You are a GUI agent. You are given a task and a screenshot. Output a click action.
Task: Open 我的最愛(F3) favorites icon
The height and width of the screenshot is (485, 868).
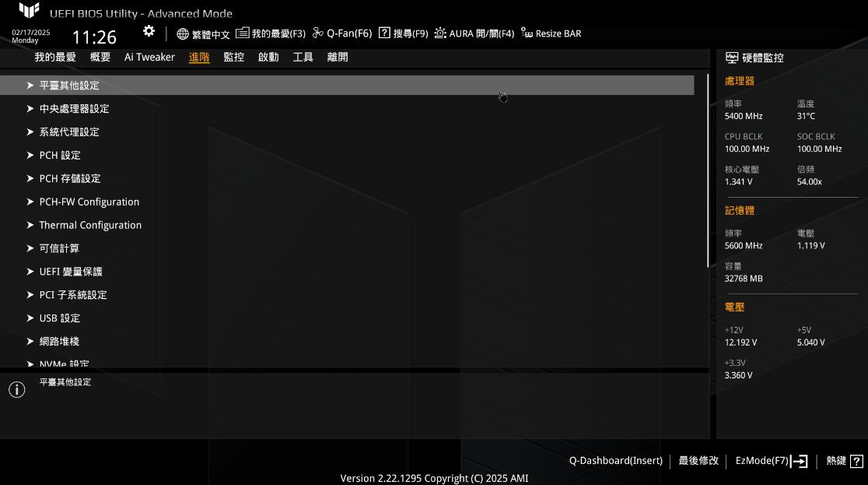[243, 33]
